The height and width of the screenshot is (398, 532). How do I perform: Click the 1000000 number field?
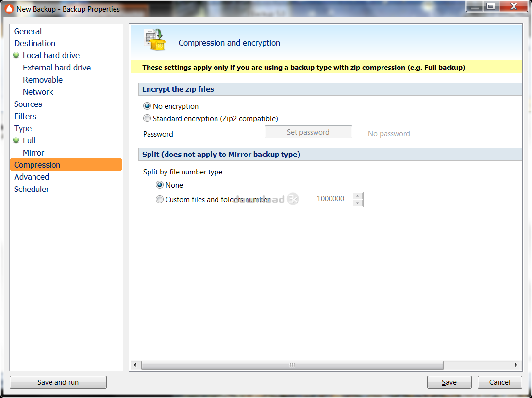[334, 199]
